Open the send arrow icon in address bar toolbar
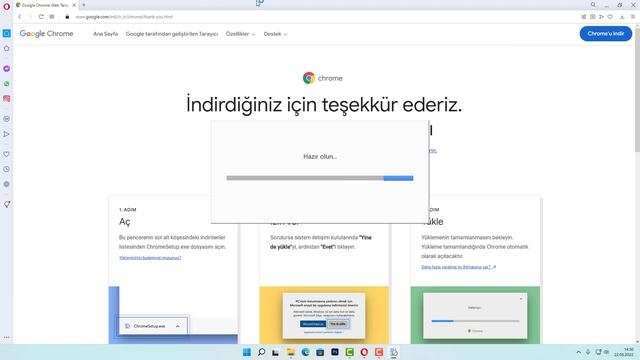640x360 pixels. click(x=601, y=17)
